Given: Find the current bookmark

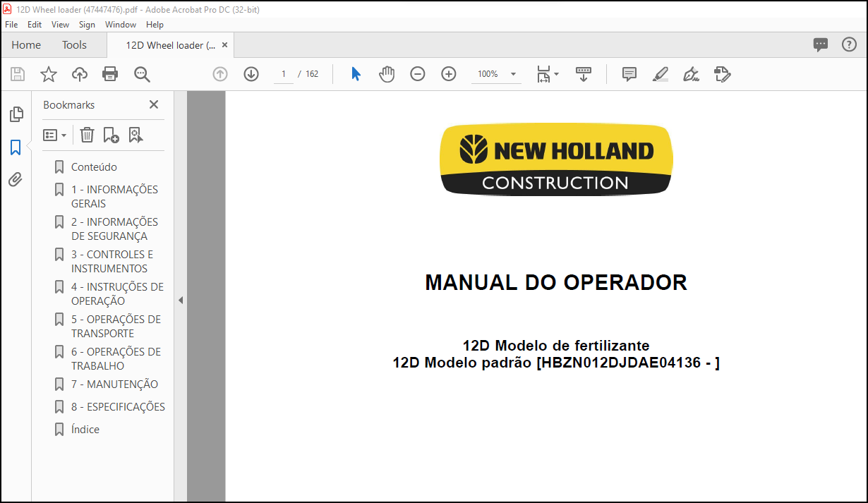Looking at the screenshot, I should coord(135,135).
